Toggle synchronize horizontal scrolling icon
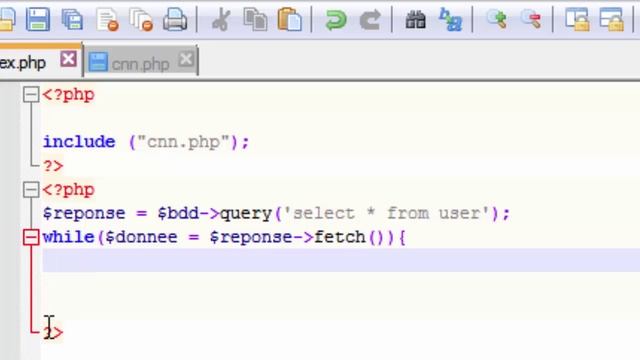The width and height of the screenshot is (640, 360). tap(611, 19)
